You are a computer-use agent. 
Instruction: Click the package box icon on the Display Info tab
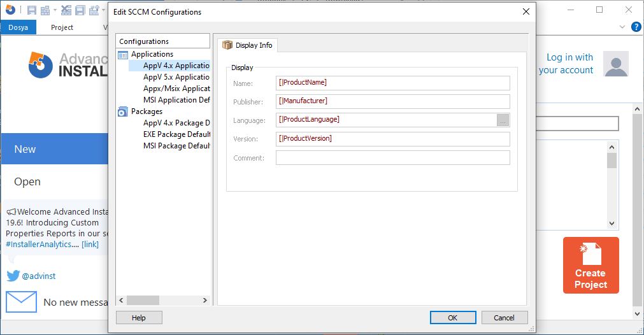pyautogui.click(x=227, y=45)
